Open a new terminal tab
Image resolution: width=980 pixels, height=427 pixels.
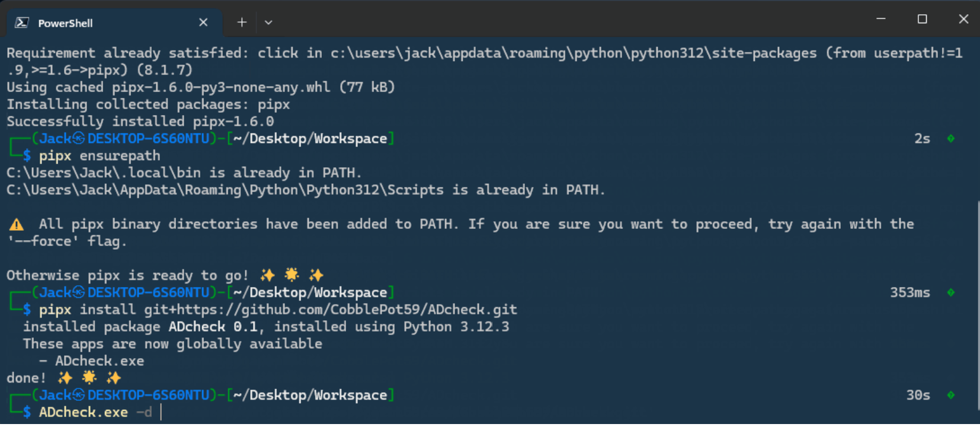[x=242, y=23]
